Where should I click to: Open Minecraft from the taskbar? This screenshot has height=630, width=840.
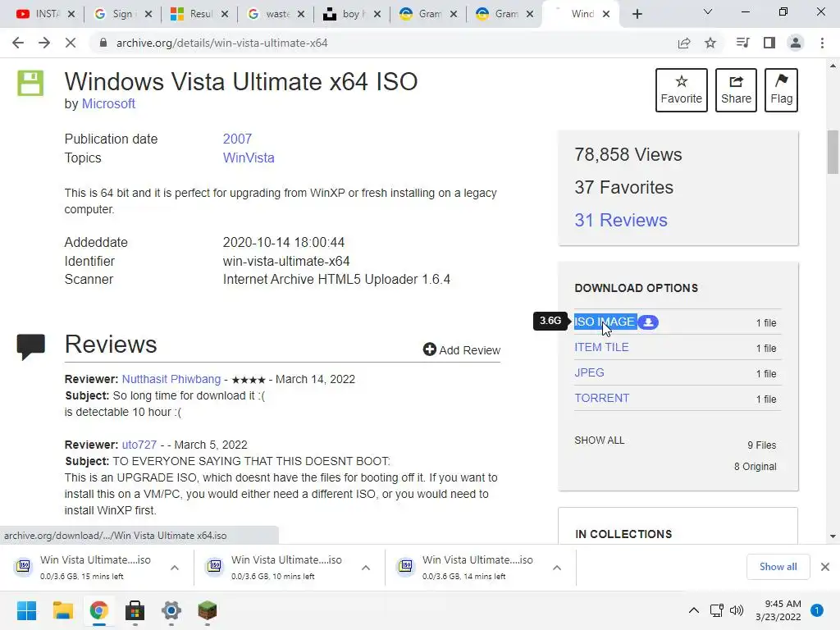point(208,610)
